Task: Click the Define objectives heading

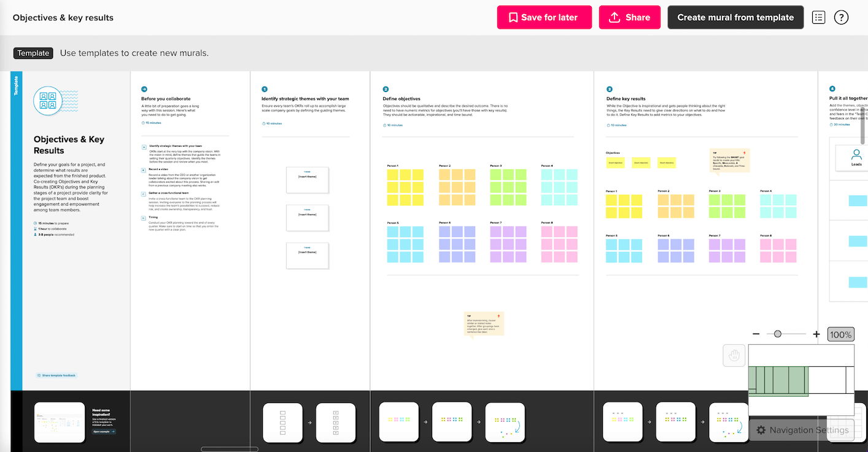Action: tap(401, 99)
